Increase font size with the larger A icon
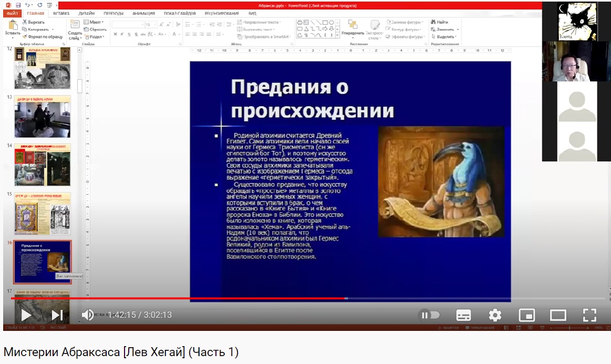 click(161, 25)
